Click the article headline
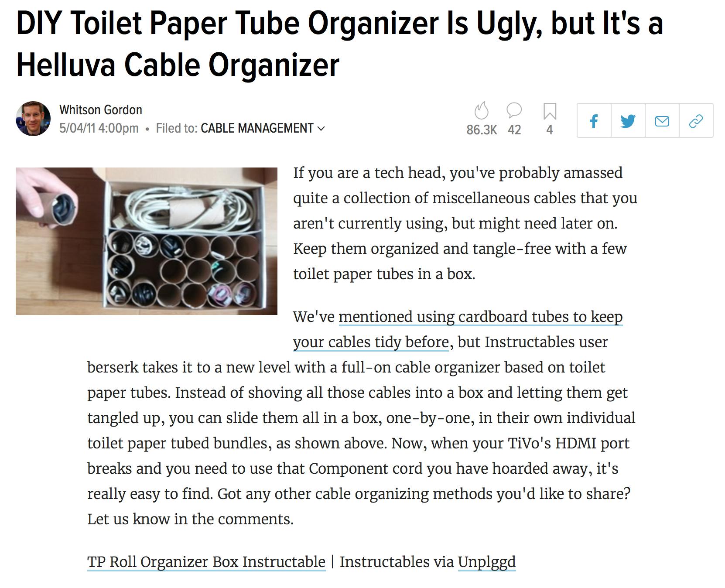The height and width of the screenshot is (588, 725). point(339,44)
